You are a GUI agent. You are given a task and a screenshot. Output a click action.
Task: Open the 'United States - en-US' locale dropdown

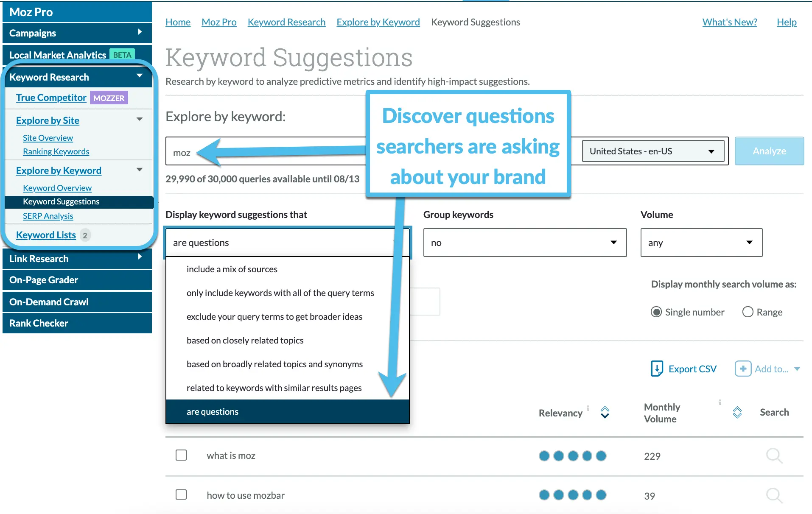[653, 151]
